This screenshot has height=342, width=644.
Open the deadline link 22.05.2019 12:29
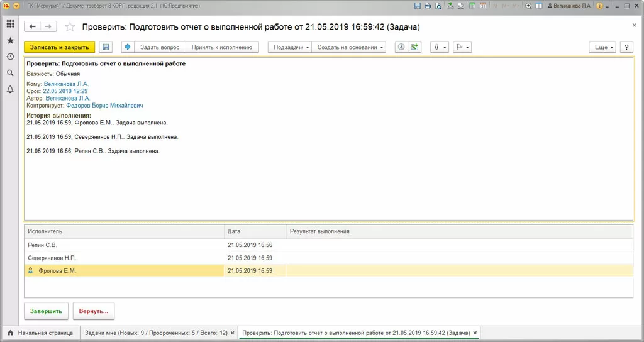click(65, 91)
